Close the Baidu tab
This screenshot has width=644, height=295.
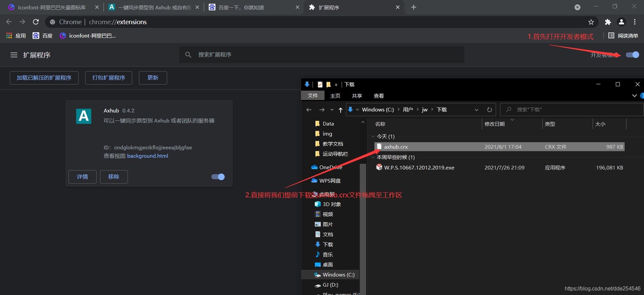tap(297, 7)
